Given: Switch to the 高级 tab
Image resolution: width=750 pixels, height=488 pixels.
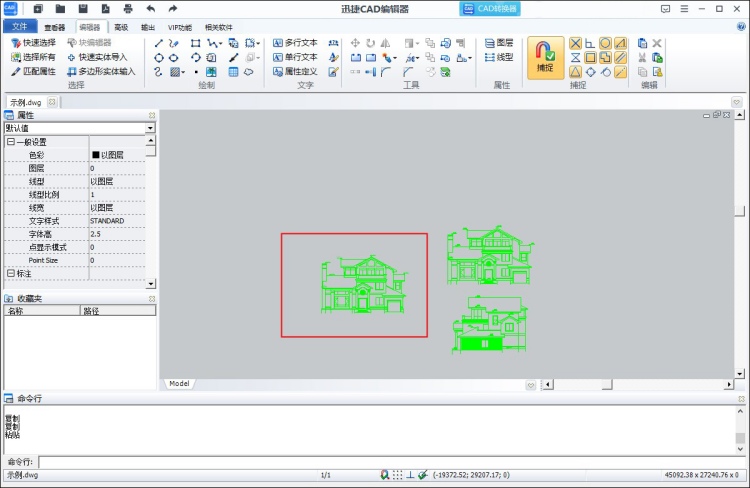Looking at the screenshot, I should pos(121,28).
